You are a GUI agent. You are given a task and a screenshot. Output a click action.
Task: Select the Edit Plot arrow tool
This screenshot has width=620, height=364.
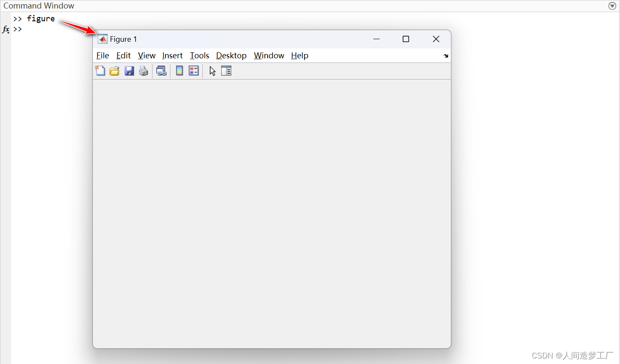212,71
